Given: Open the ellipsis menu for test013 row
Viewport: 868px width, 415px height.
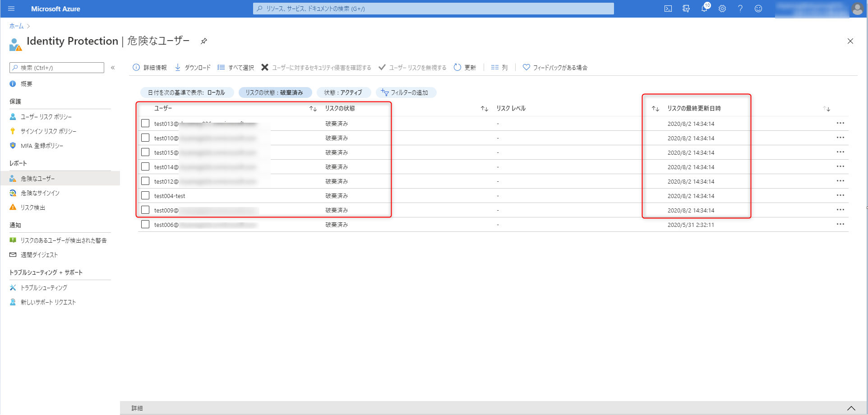Looking at the screenshot, I should (840, 123).
